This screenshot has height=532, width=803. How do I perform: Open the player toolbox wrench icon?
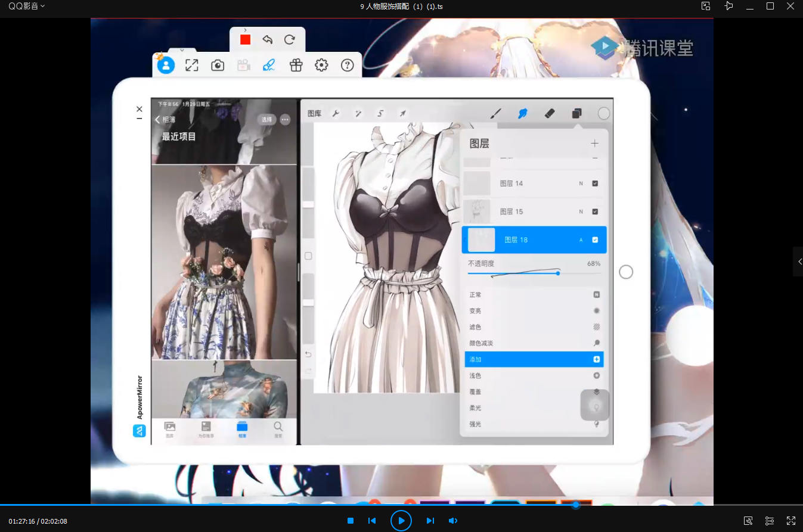tap(748, 521)
